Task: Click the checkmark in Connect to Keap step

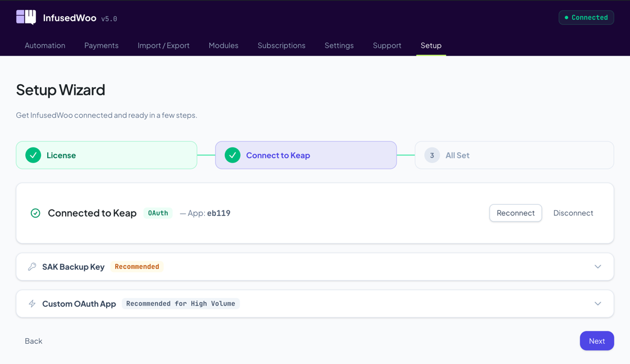Action: tap(232, 155)
